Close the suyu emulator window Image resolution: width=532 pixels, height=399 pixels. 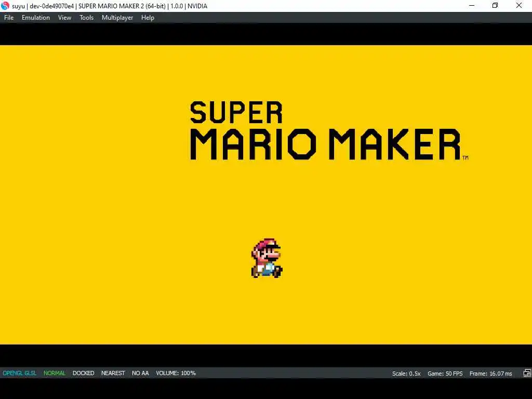519,6
